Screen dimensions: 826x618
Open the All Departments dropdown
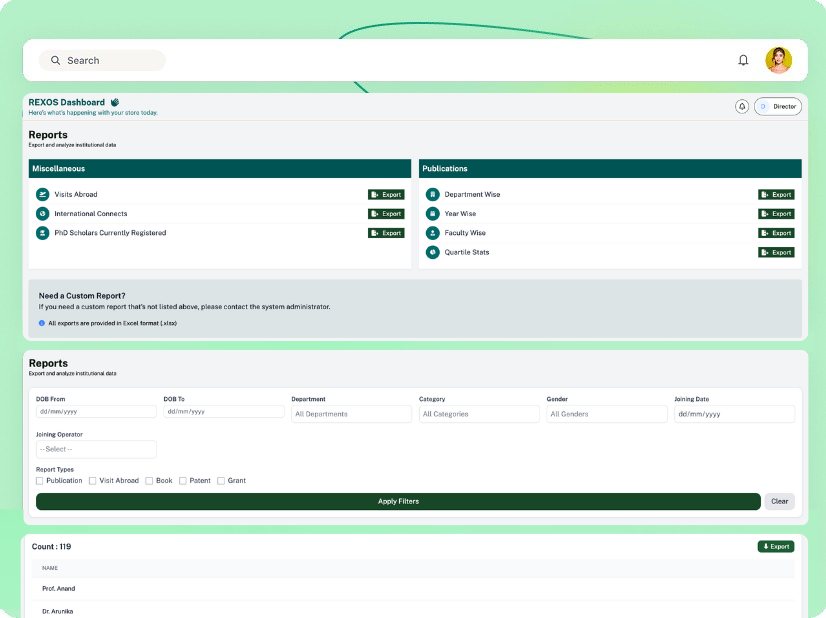click(351, 414)
